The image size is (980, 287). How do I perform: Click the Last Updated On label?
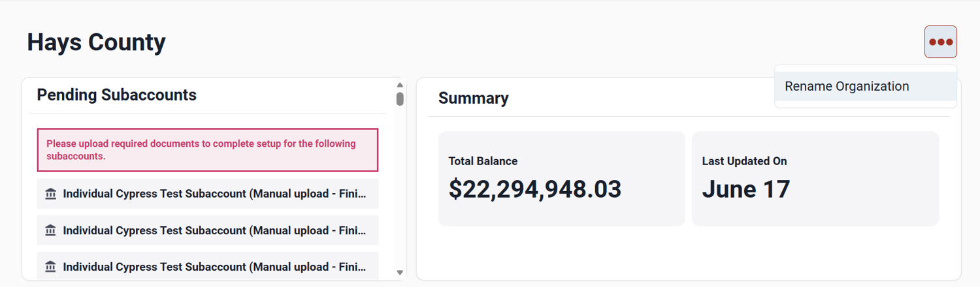tap(744, 161)
